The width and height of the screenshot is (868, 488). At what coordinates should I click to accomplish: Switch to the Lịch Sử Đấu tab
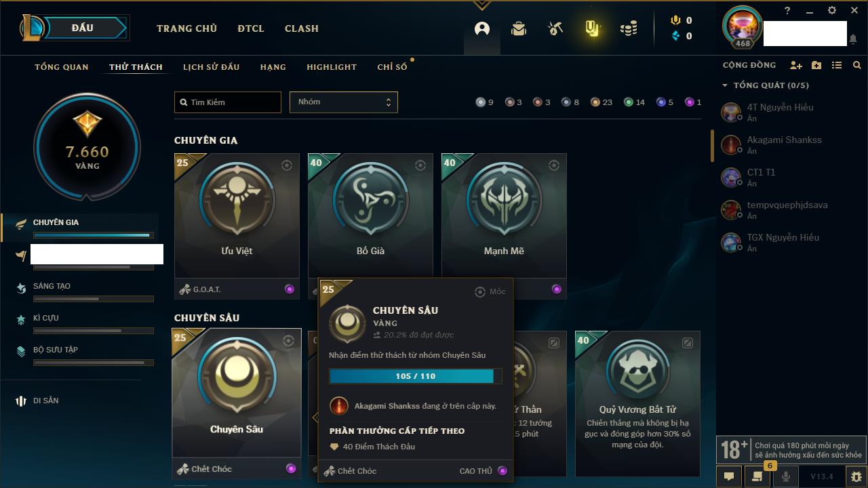(x=211, y=67)
